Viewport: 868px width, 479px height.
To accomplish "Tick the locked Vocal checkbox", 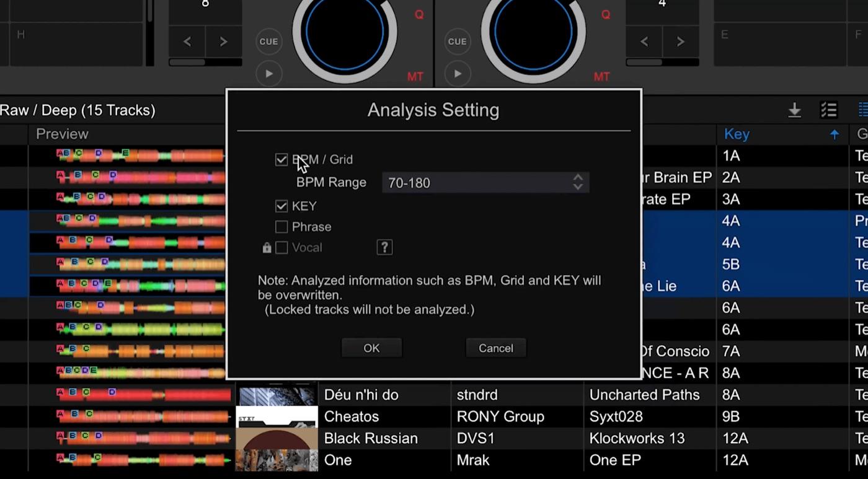I will click(x=281, y=248).
